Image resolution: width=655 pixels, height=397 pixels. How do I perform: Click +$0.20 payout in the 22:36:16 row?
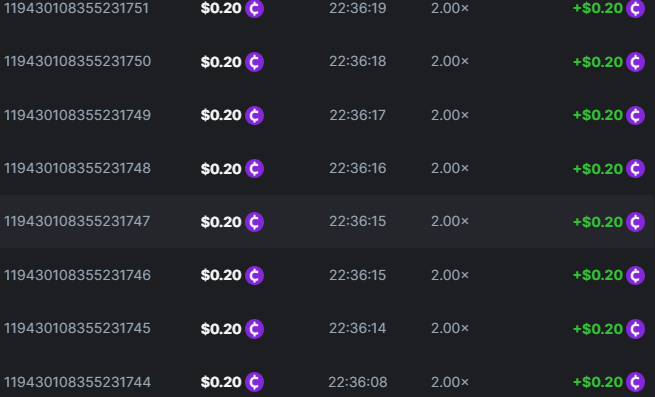(598, 169)
